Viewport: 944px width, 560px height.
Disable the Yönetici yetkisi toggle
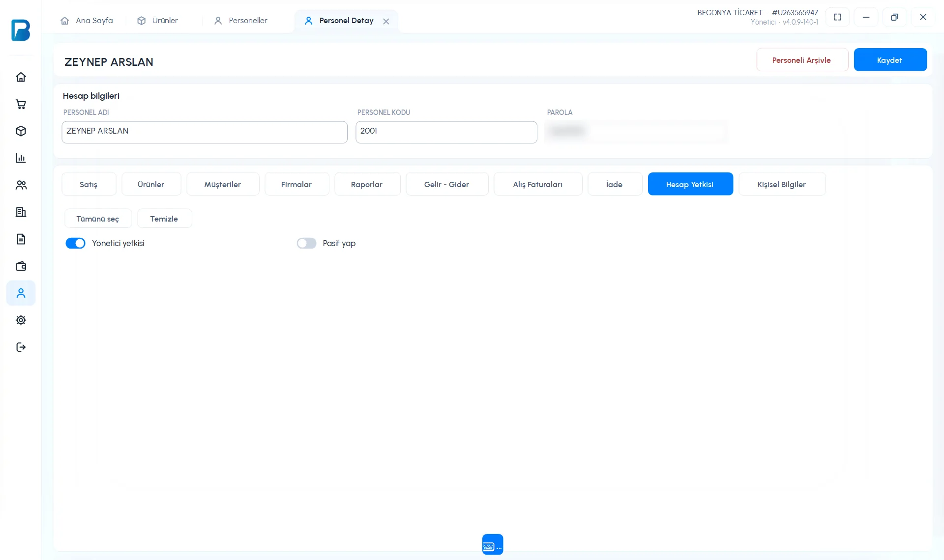click(x=75, y=243)
